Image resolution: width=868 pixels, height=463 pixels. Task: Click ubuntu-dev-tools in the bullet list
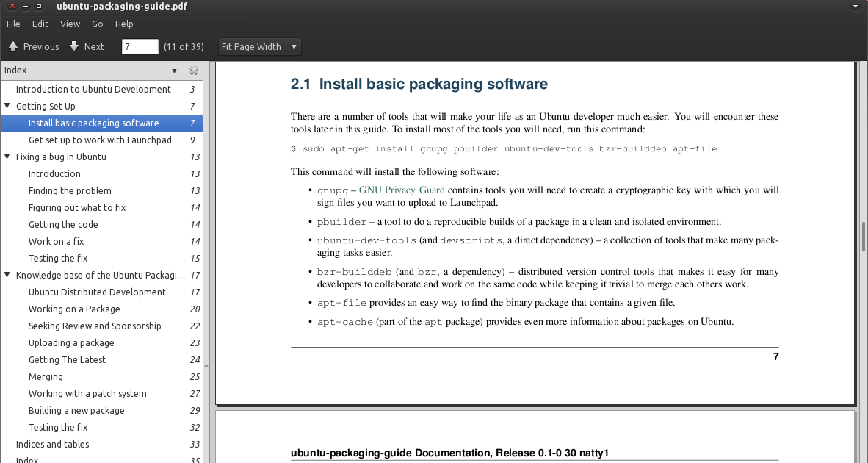(366, 240)
